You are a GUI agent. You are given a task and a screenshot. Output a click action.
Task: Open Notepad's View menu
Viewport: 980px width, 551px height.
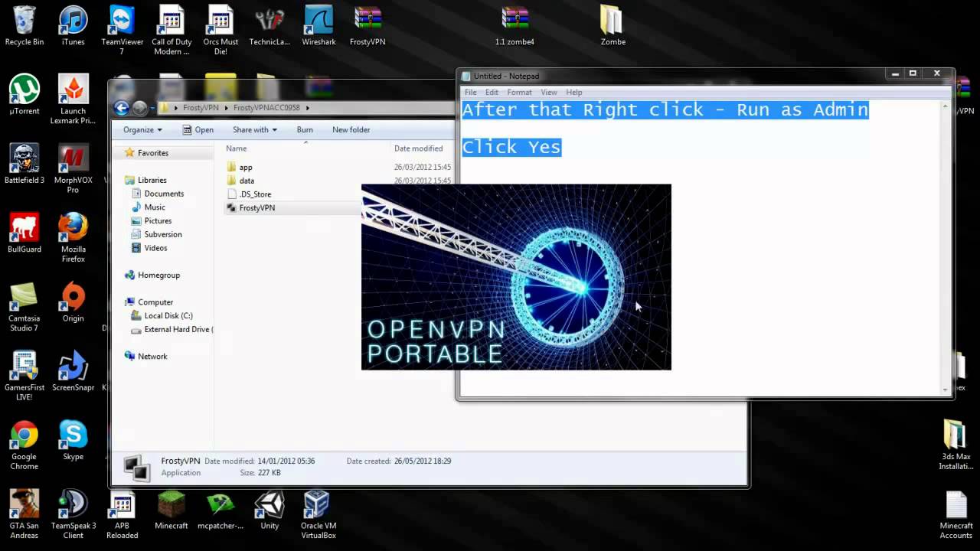pos(549,93)
